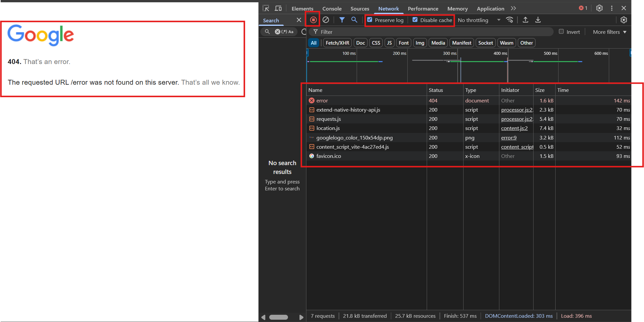Open network settings gear icon
644x322 pixels.
click(624, 20)
